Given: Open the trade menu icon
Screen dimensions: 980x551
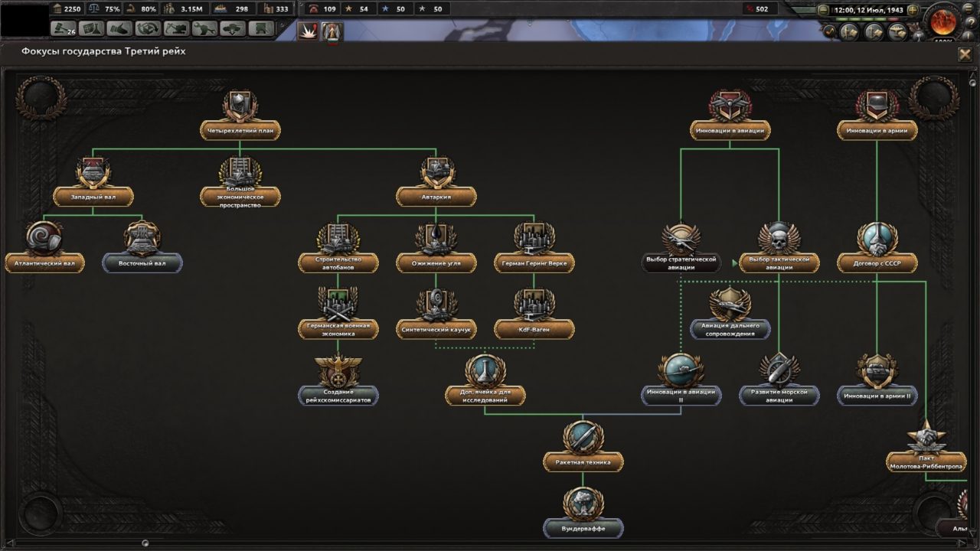Looking at the screenshot, I should tap(119, 29).
